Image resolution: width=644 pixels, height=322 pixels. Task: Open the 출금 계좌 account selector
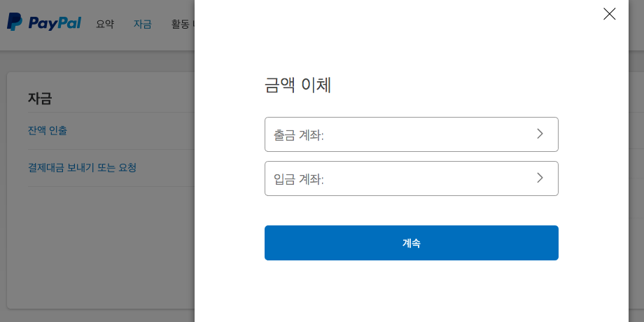(x=411, y=134)
